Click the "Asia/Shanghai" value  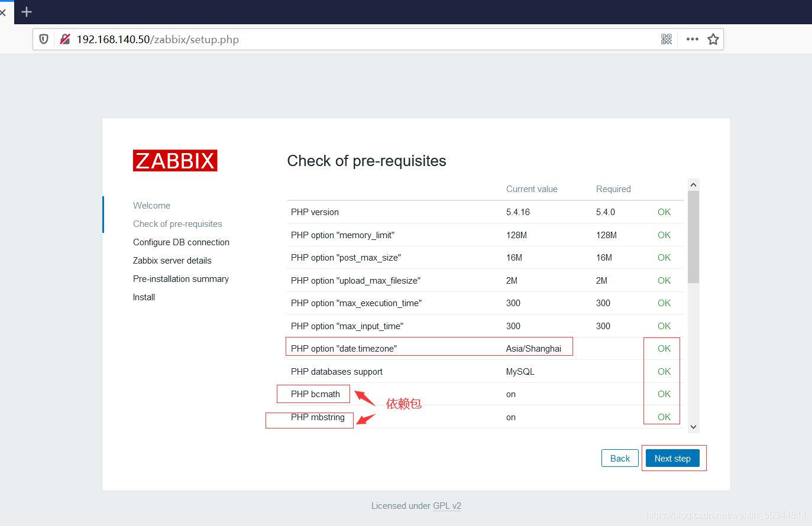[533, 349]
